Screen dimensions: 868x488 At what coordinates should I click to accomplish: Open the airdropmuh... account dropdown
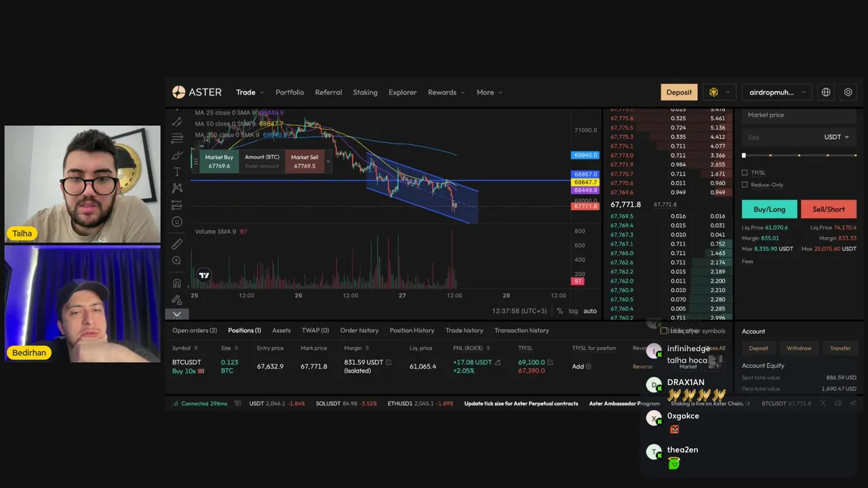click(x=777, y=92)
